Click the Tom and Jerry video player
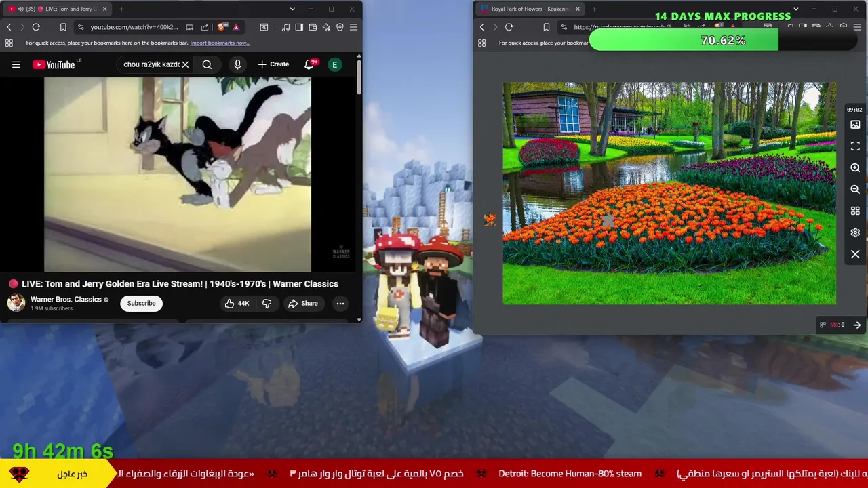The image size is (868, 488). (178, 174)
